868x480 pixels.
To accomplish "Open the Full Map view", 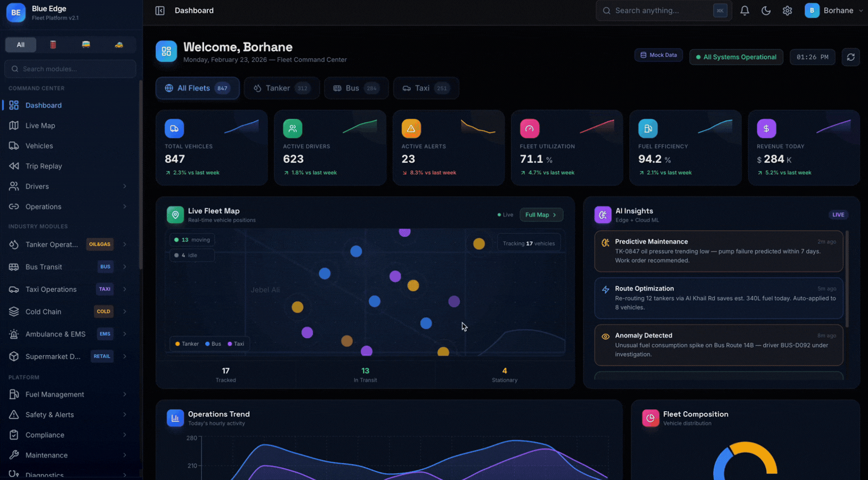I will click(541, 214).
